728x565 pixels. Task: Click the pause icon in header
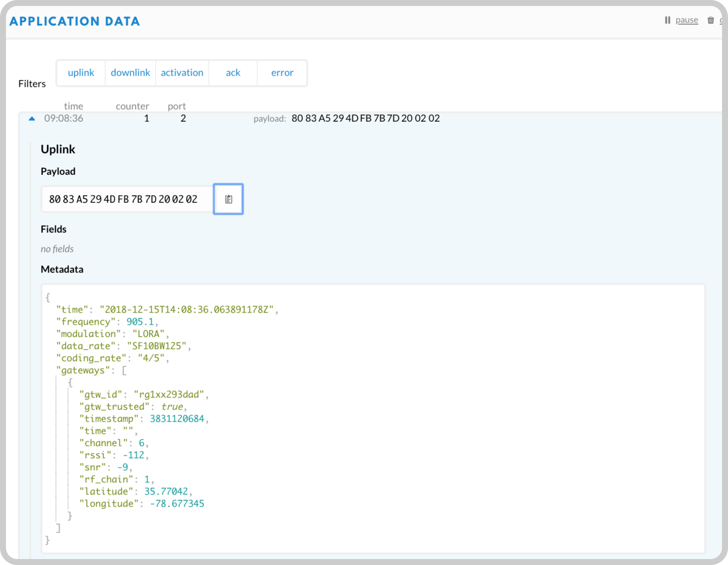pyautogui.click(x=668, y=20)
